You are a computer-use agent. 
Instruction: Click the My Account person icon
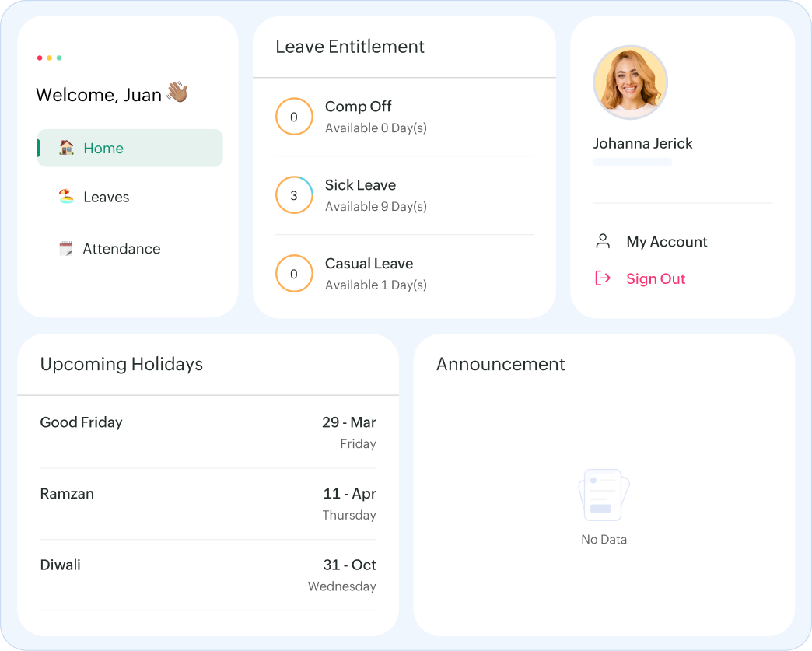tap(603, 242)
